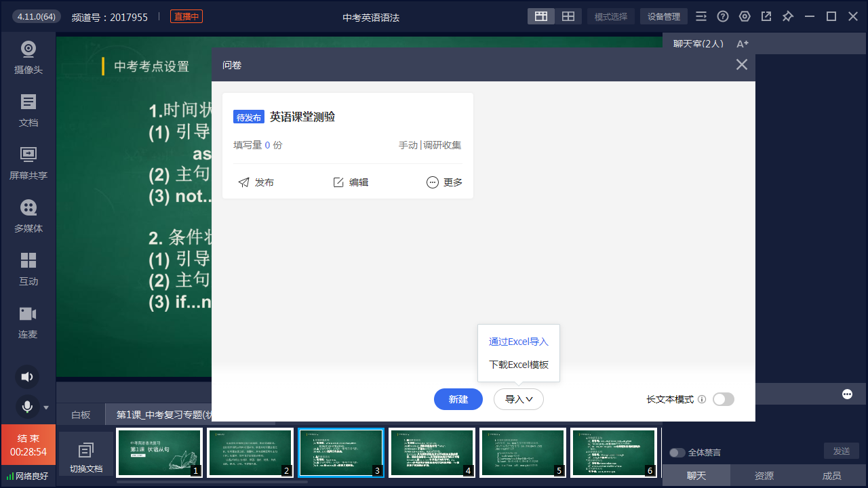Open the 连麦 co-streaming tool
868x488 pixels.
pos(28,322)
